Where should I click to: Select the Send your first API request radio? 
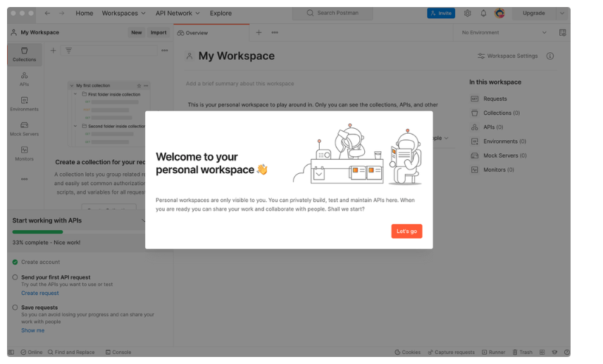[x=15, y=277]
